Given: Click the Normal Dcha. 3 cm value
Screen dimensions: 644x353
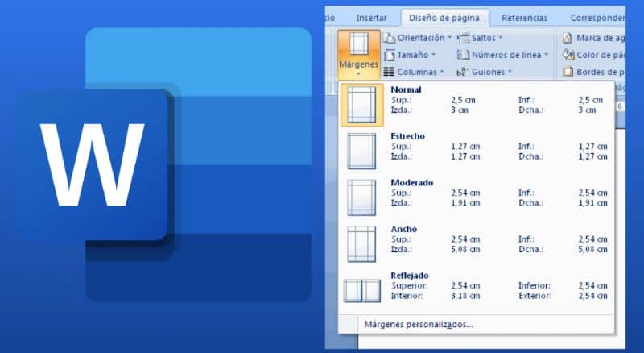Looking at the screenshot, I should click(x=588, y=110).
